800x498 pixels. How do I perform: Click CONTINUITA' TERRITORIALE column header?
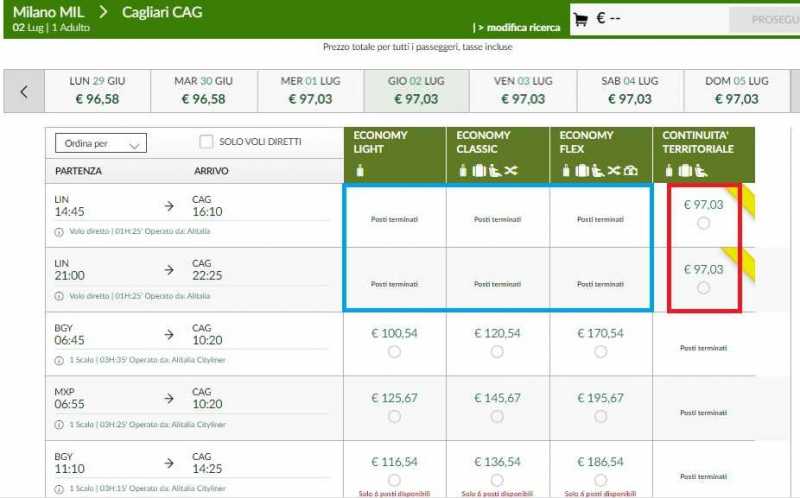(x=704, y=155)
